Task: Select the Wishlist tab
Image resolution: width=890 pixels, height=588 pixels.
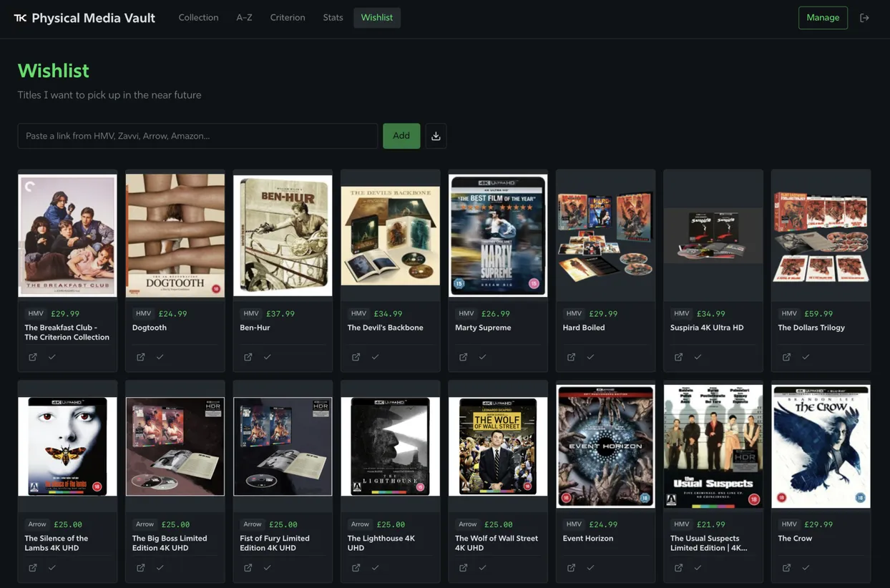Action: pyautogui.click(x=377, y=18)
